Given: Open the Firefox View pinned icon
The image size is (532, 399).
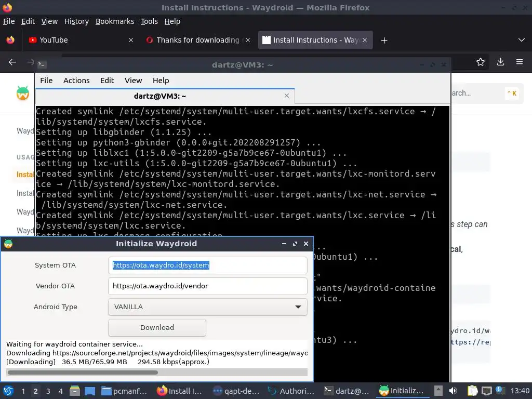Looking at the screenshot, I should [10, 40].
